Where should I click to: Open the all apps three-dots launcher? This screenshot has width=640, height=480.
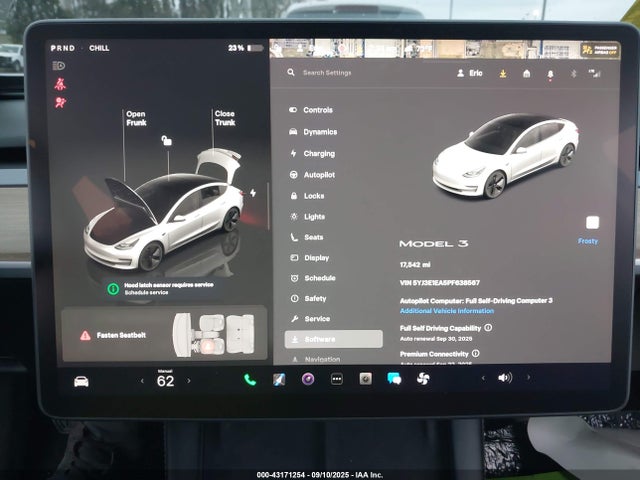337,379
